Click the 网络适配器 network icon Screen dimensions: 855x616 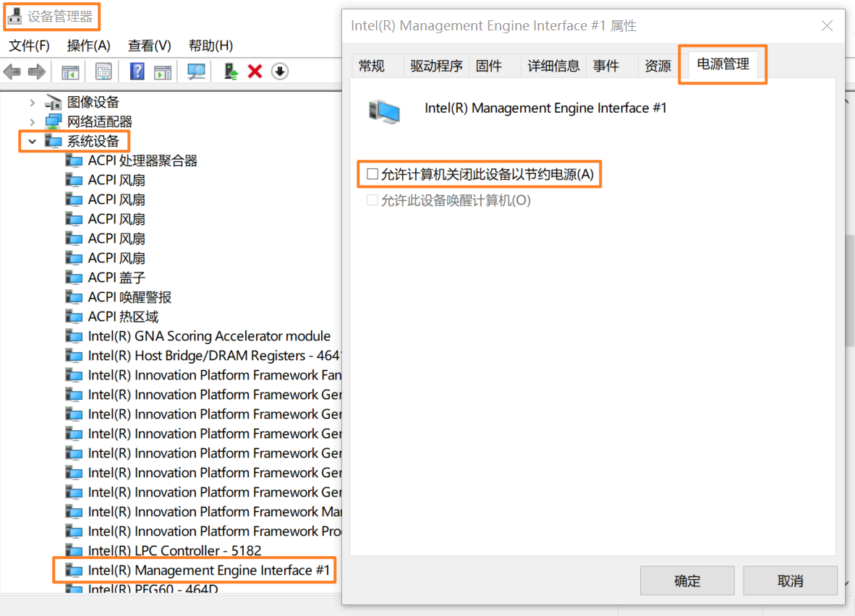click(x=53, y=121)
